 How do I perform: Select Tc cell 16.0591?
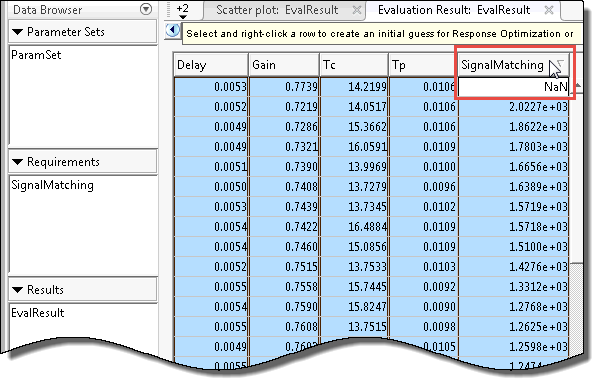coord(354,147)
